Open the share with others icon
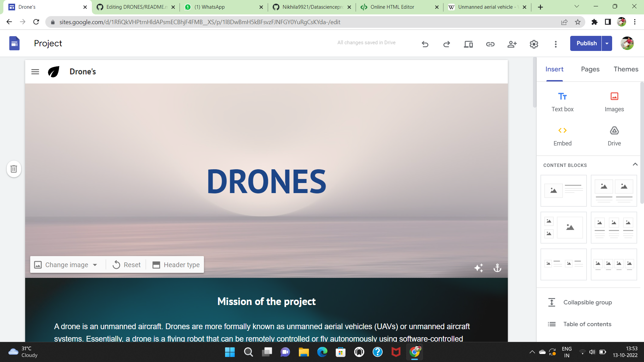This screenshot has width=644, height=362. point(512,44)
